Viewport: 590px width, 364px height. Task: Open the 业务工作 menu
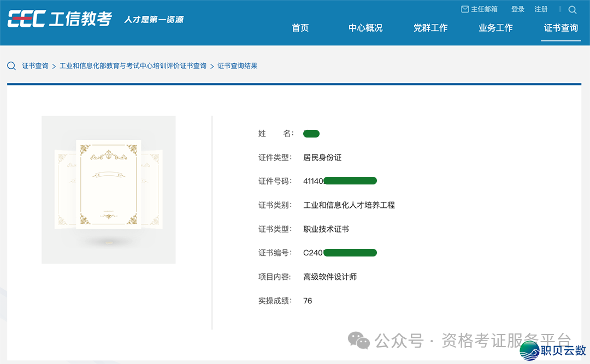(495, 28)
